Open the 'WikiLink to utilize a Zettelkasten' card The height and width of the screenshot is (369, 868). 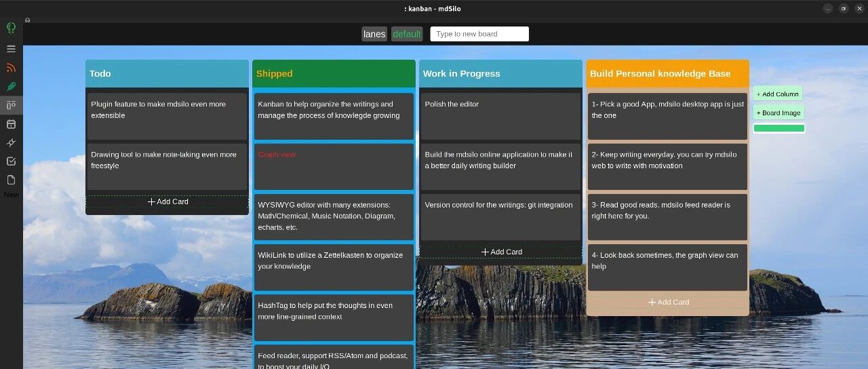pyautogui.click(x=334, y=267)
